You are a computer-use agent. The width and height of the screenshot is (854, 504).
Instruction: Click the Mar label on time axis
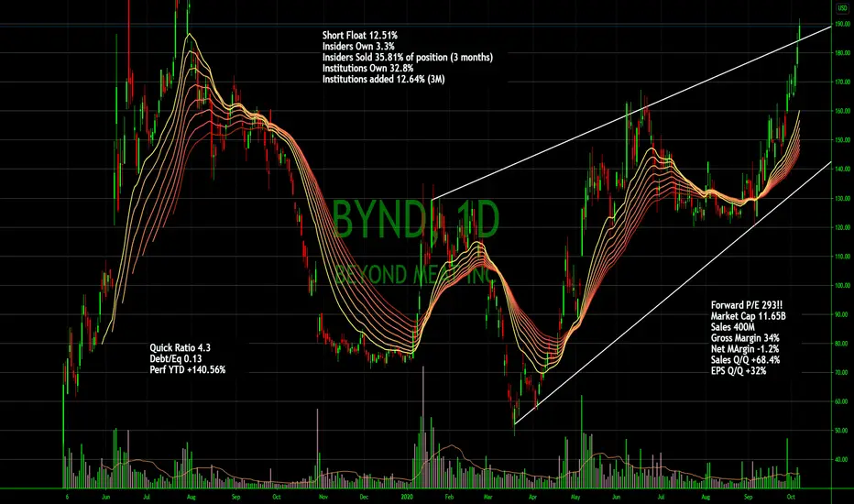point(488,497)
